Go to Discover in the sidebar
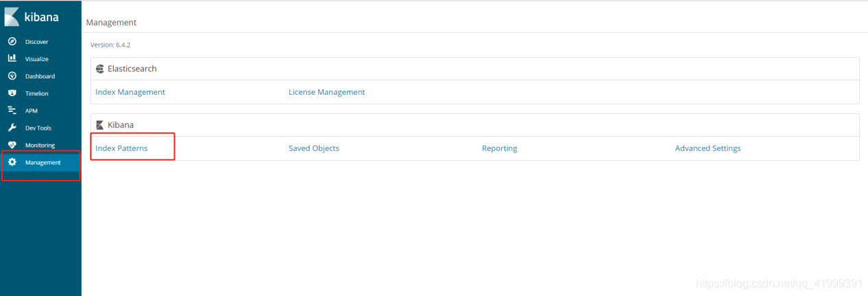The image size is (868, 296). click(x=40, y=42)
